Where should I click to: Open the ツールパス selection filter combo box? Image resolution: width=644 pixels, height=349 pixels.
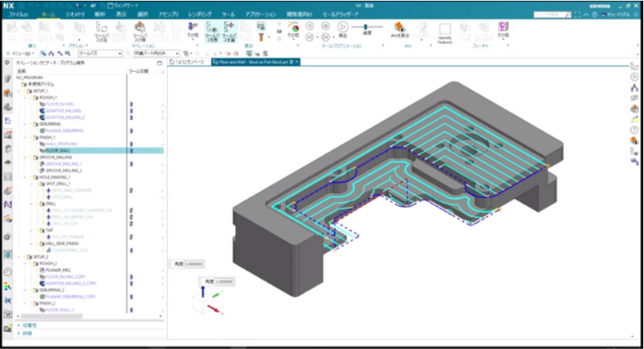(x=100, y=54)
